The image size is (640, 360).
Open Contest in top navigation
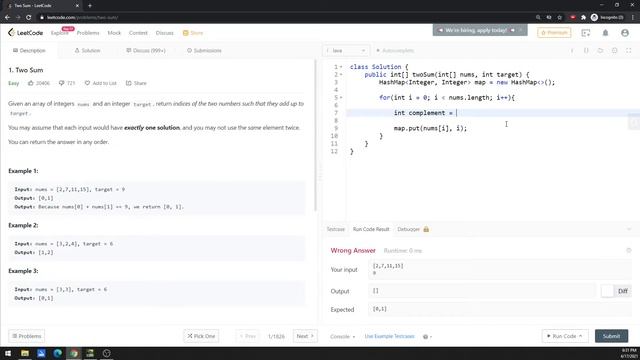point(138,33)
